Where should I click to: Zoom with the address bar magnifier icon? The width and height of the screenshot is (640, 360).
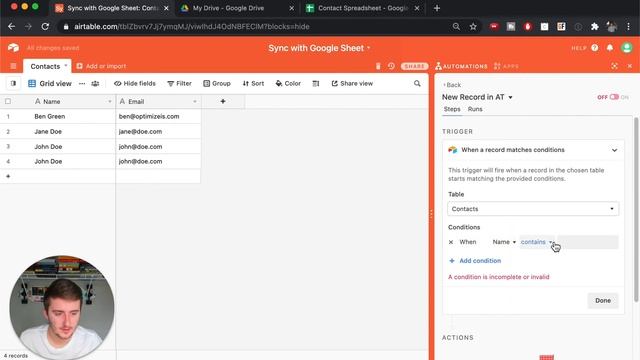click(x=456, y=27)
